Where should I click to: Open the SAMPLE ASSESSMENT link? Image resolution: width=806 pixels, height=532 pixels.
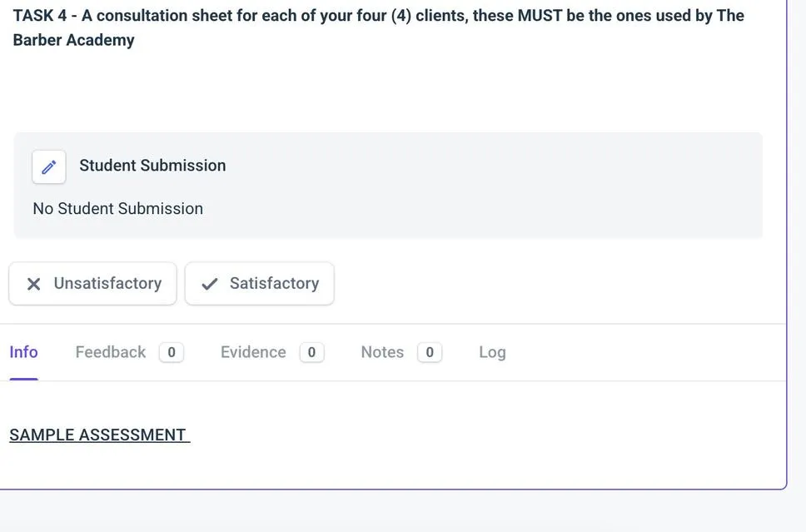tap(98, 435)
